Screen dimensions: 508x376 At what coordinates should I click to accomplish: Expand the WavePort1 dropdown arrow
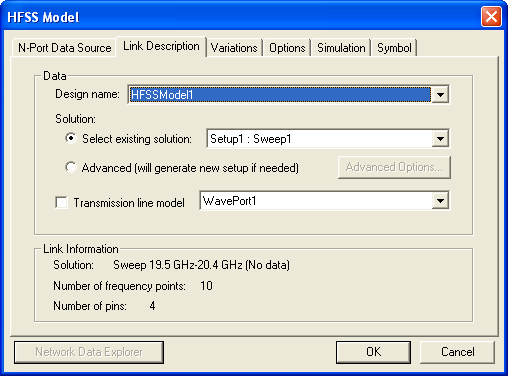pos(440,201)
